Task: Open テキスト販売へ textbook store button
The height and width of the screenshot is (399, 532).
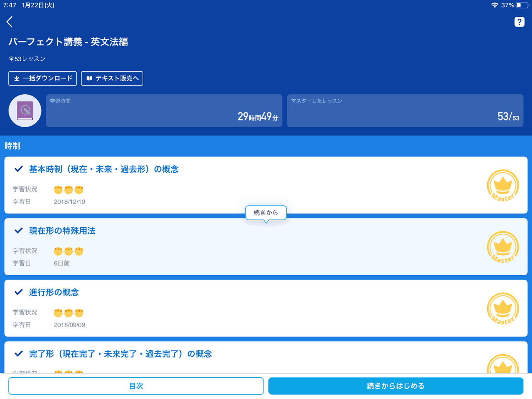Action: click(x=112, y=78)
